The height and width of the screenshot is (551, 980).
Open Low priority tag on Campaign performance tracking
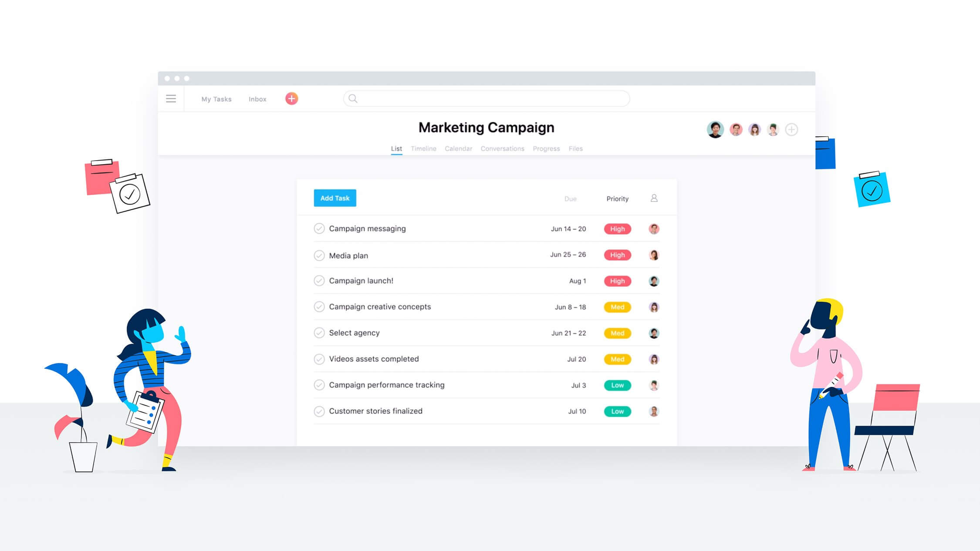click(x=617, y=386)
